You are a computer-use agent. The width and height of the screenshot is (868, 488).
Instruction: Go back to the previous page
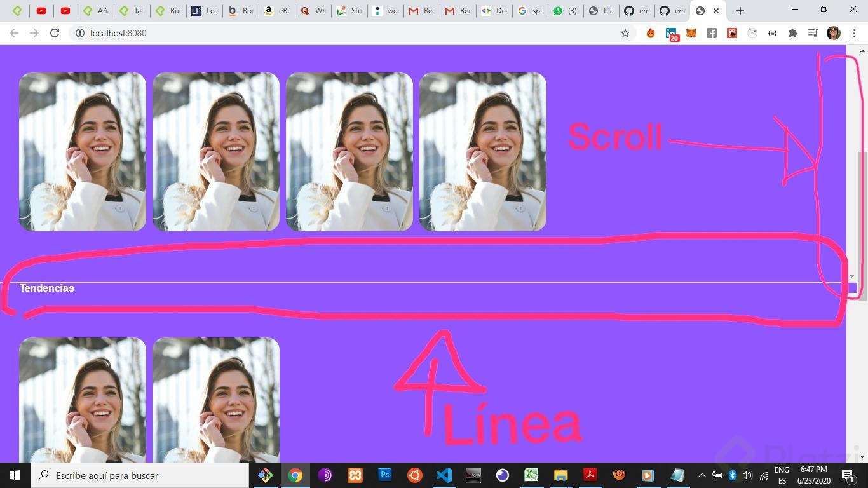pyautogui.click(x=14, y=33)
